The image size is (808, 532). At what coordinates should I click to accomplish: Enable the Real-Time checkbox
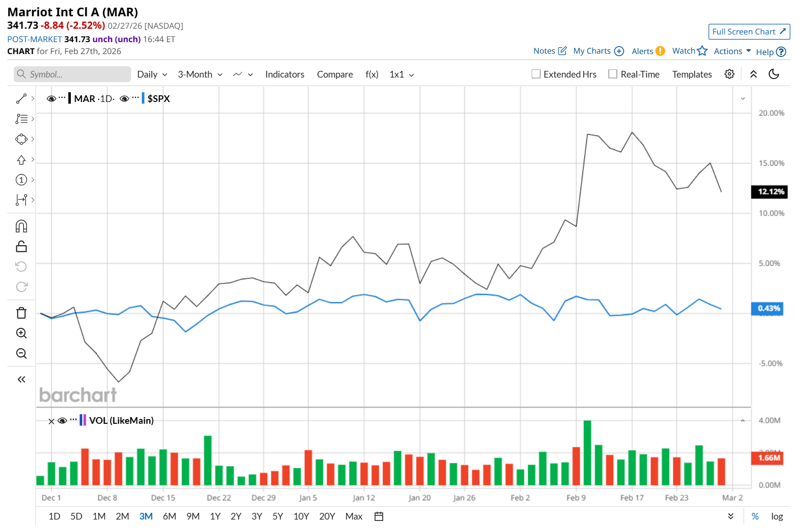pos(613,74)
